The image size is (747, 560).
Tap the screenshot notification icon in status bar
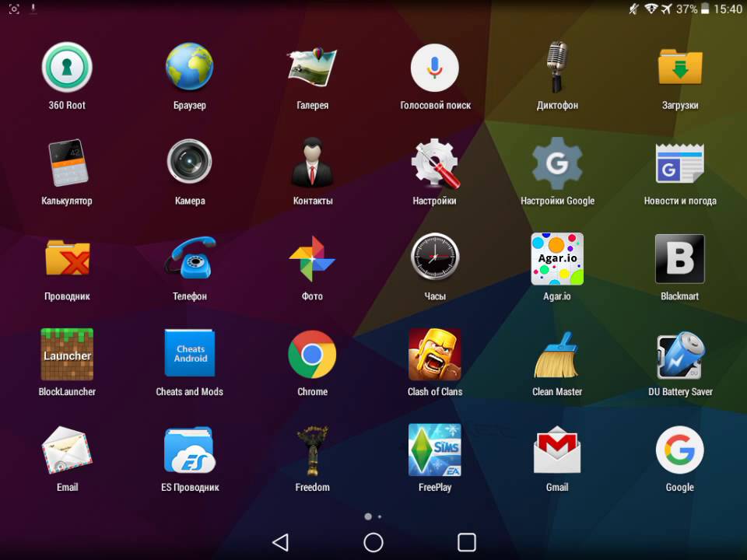(x=14, y=9)
